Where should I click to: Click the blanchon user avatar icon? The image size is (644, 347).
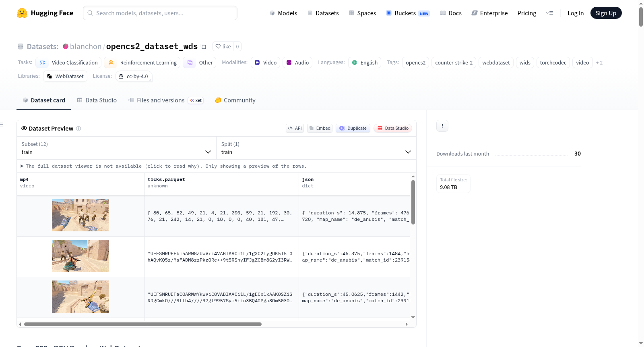pos(66,46)
